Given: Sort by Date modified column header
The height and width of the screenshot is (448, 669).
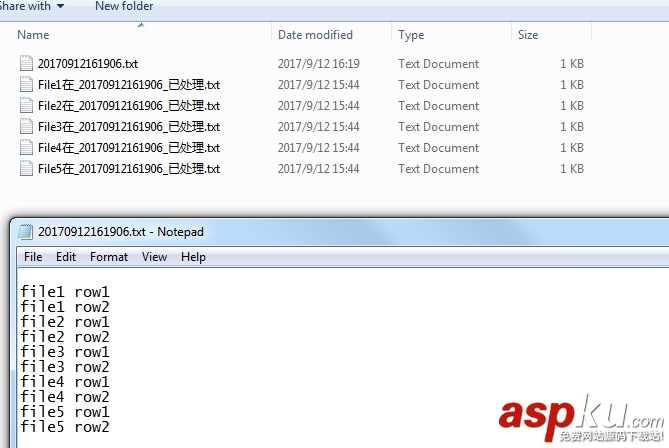Looking at the screenshot, I should (x=315, y=35).
